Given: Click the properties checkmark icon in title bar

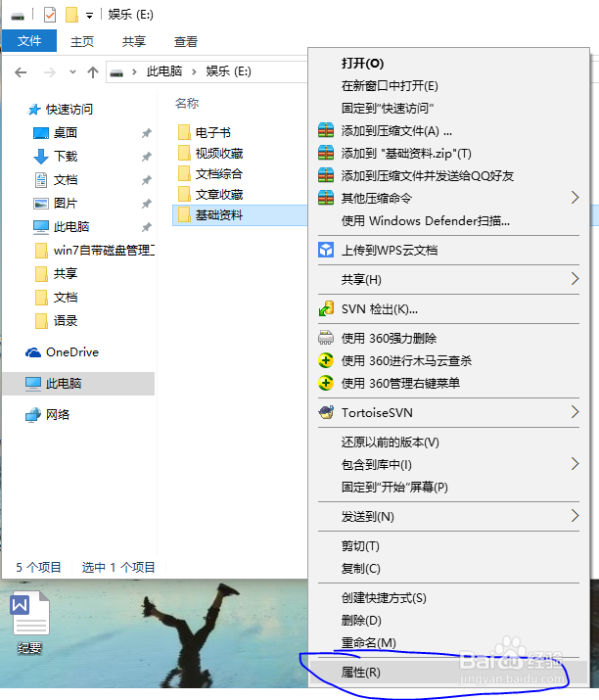Looking at the screenshot, I should 50,16.
